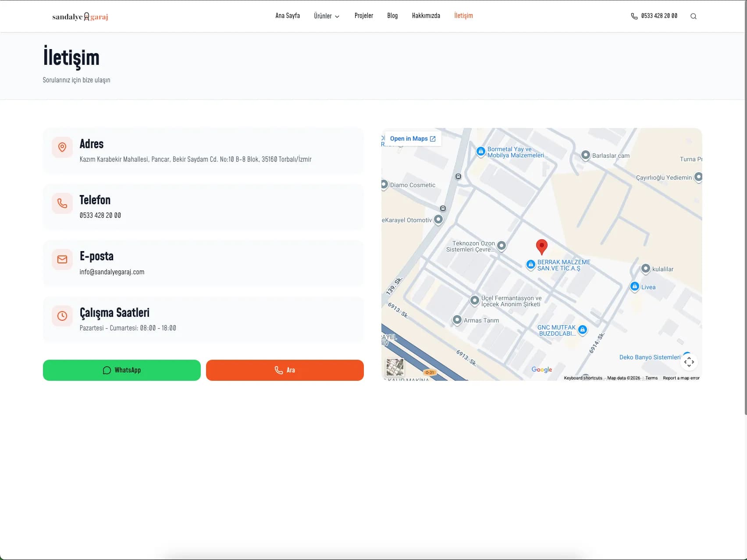This screenshot has height=560, width=747.
Task: Click the sandalye garaj logo
Action: pos(80,17)
